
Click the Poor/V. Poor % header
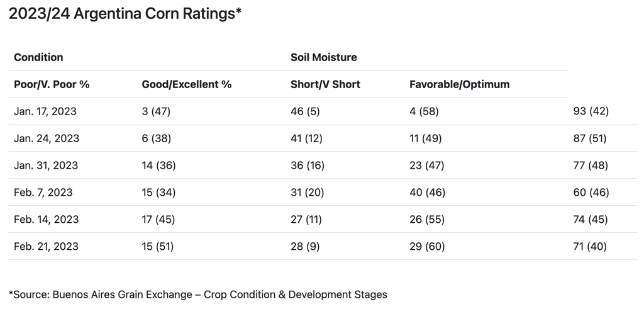52,84
